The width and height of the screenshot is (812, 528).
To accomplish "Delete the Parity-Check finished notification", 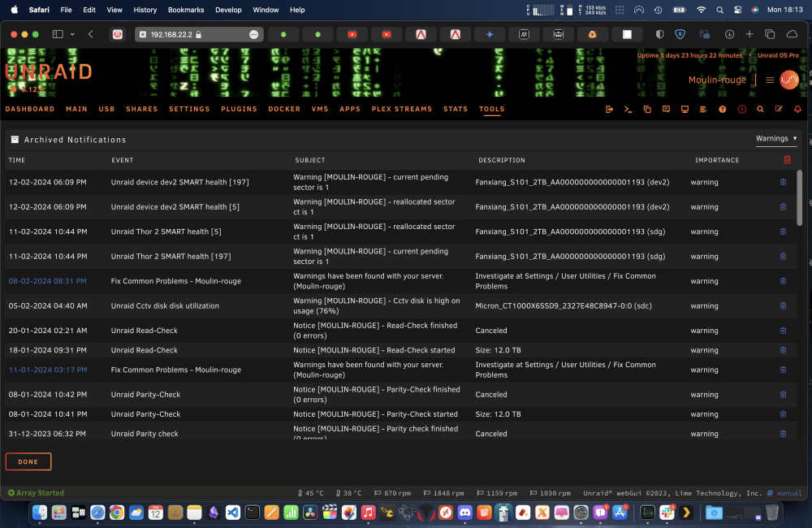I will tap(783, 394).
